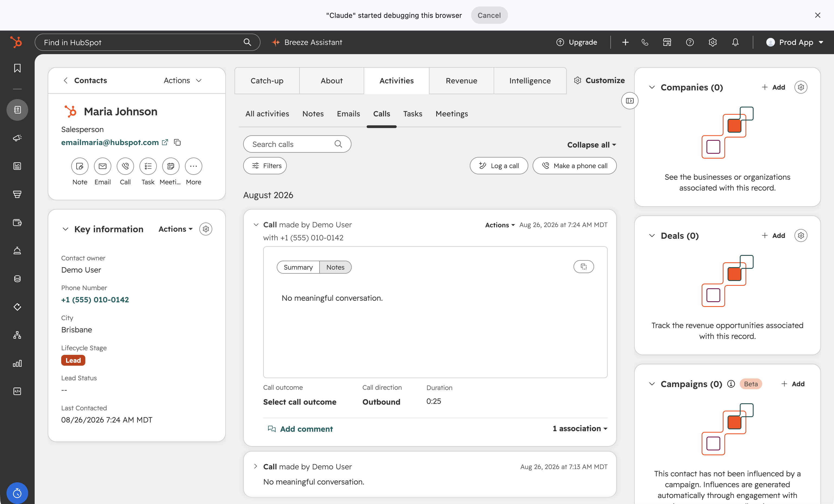Open the Marketing megaphone sidebar icon
The height and width of the screenshot is (504, 834).
(17, 138)
